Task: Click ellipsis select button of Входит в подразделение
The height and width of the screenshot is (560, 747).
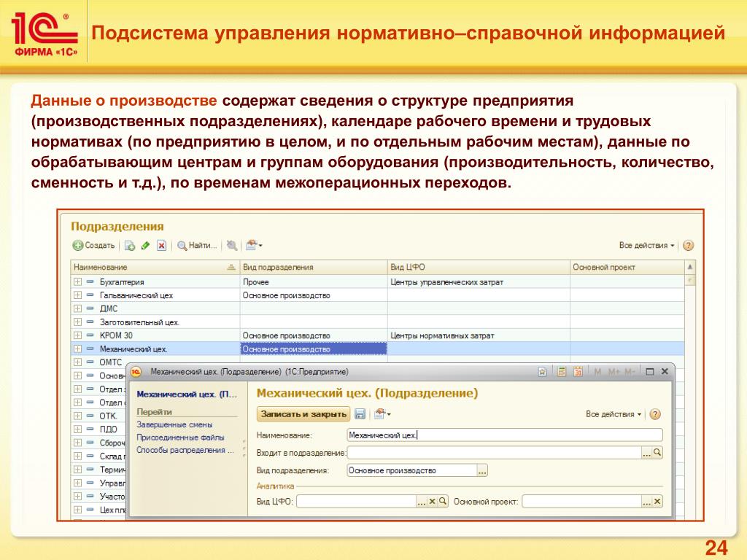Action: (646, 453)
